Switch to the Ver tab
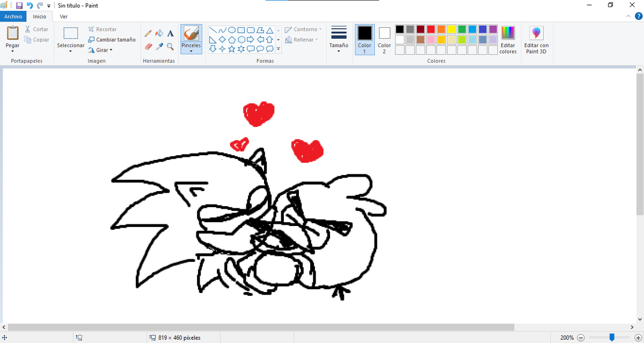The width and height of the screenshot is (644, 343). point(64,17)
